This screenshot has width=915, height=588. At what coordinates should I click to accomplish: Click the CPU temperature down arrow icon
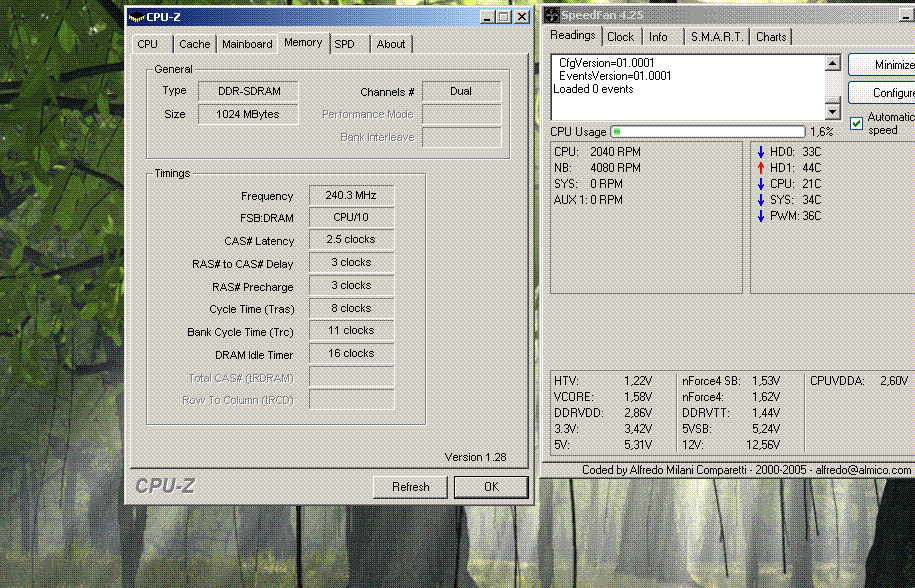click(x=760, y=184)
